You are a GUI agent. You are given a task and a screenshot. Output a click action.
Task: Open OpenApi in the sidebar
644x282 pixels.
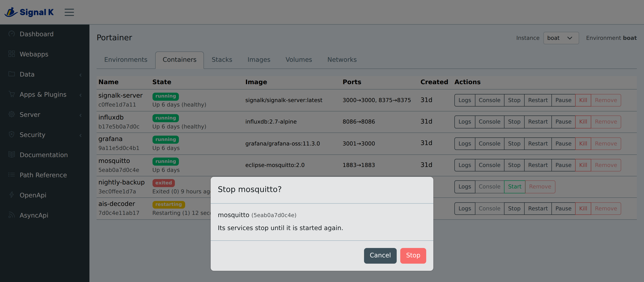(44, 195)
